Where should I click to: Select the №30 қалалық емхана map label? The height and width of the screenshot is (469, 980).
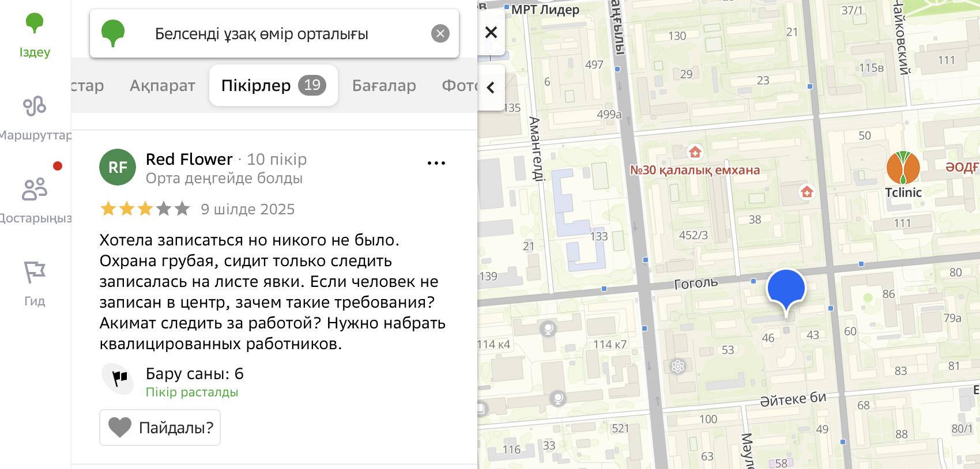[695, 170]
